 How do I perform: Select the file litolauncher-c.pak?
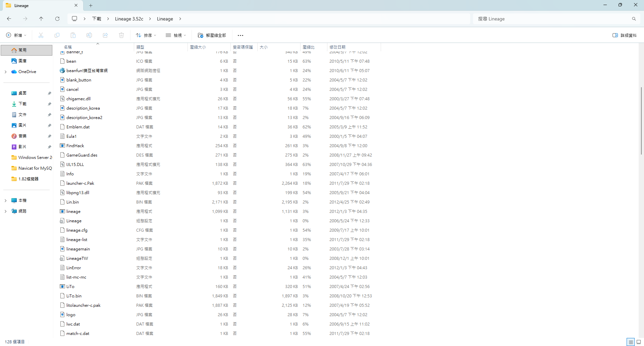coord(84,305)
